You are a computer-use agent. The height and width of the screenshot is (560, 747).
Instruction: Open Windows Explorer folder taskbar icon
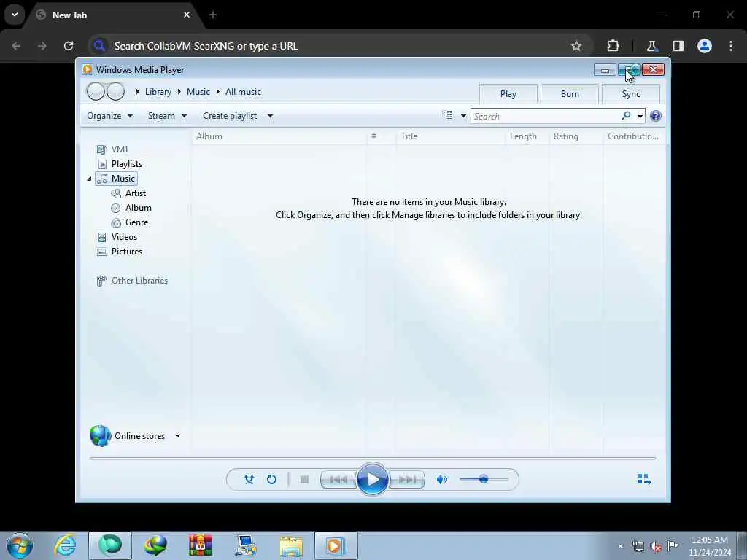coord(291,545)
